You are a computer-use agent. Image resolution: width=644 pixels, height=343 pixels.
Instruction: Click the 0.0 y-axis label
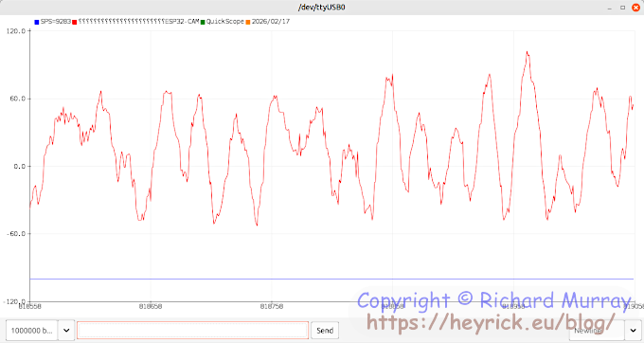pyautogui.click(x=19, y=167)
